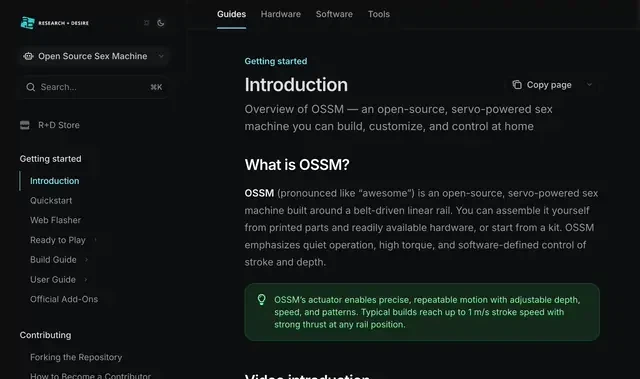Click the Introduction page title
This screenshot has width=640, height=379.
click(x=296, y=85)
